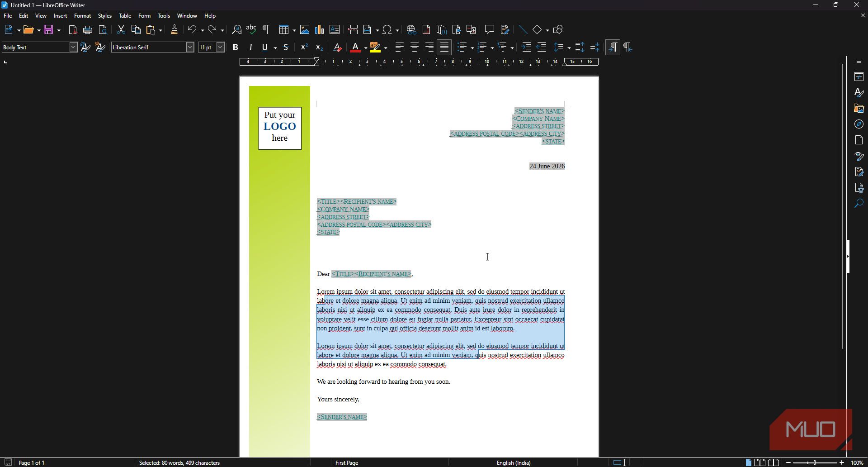868x467 pixels.
Task: Export directly as PDF
Action: [73, 30]
